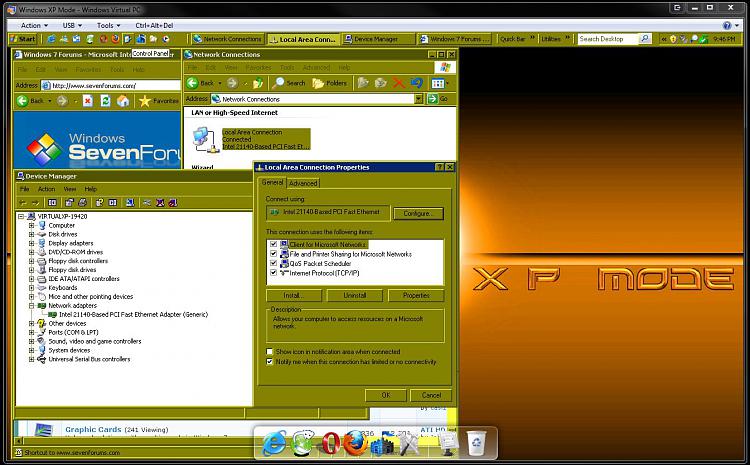Viewport: 750px width, 465px height.
Task: Open Favorites star in Internet Explorer
Action: click(x=145, y=101)
